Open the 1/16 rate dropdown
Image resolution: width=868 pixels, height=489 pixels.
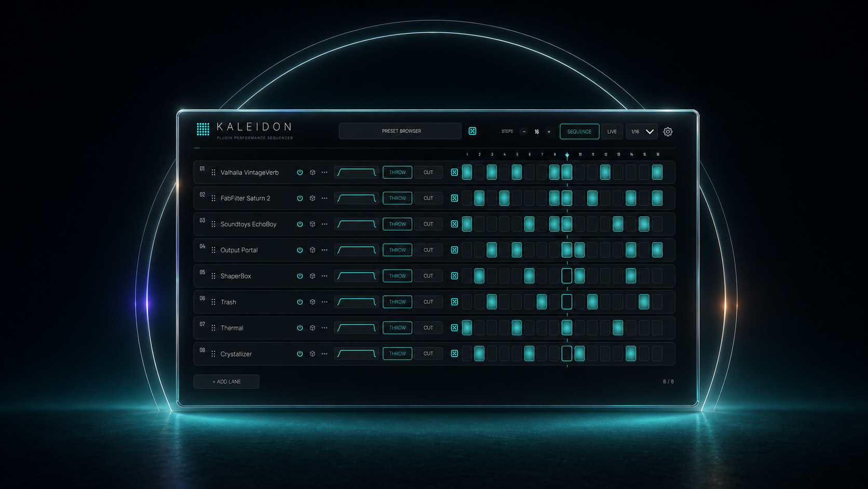[x=642, y=131]
